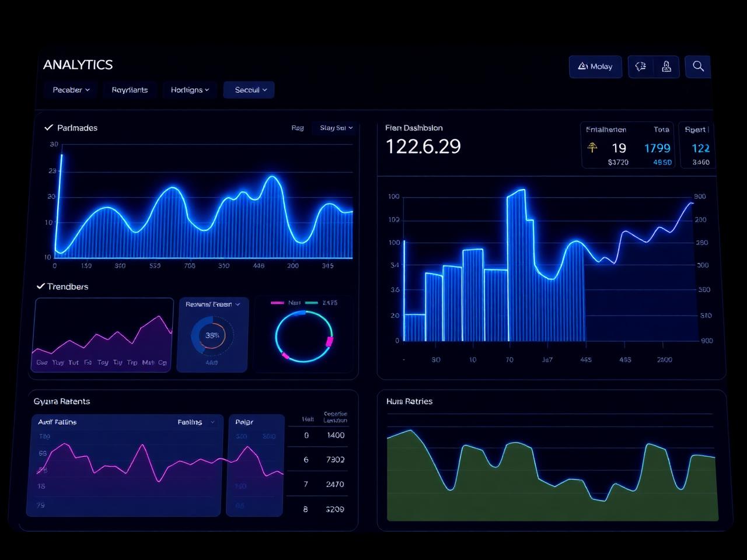Click the 122.6.29 value
Viewport: 747px width, 560px height.
click(x=423, y=146)
